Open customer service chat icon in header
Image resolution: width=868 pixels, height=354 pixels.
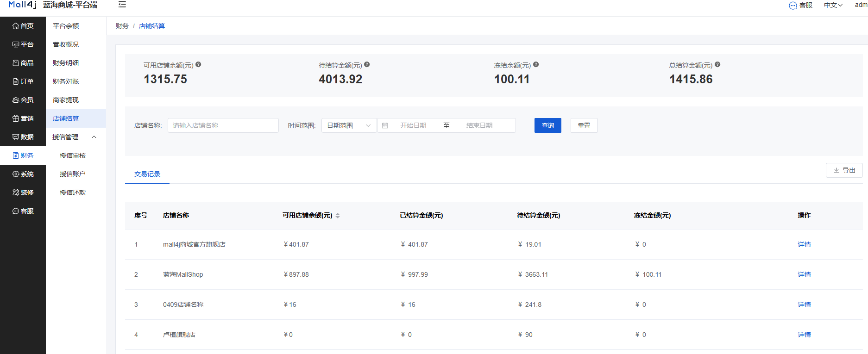click(793, 6)
